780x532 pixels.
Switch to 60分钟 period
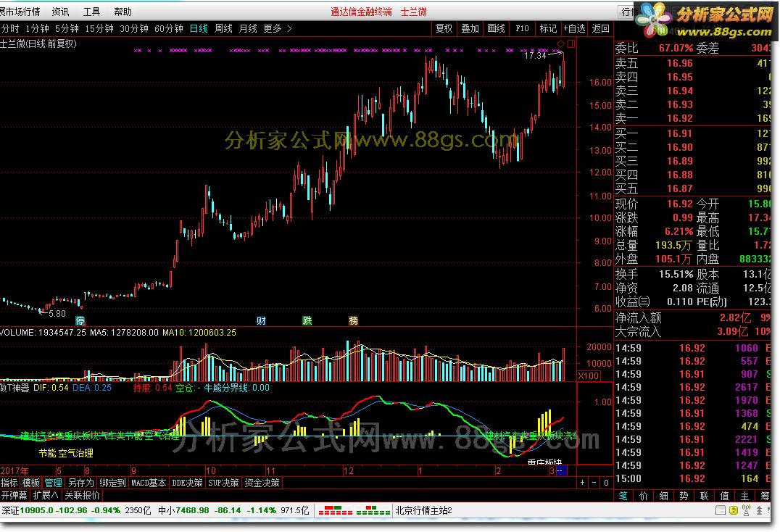tap(169, 28)
